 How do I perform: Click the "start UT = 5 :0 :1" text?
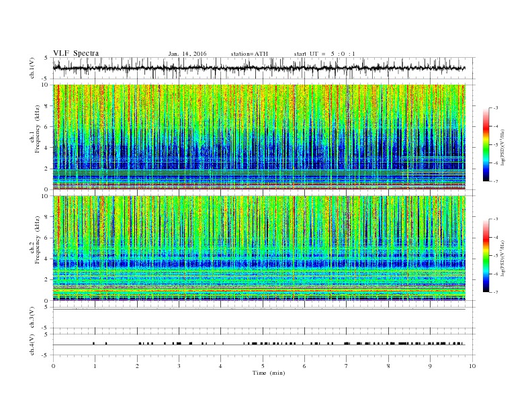[x=324, y=54]
